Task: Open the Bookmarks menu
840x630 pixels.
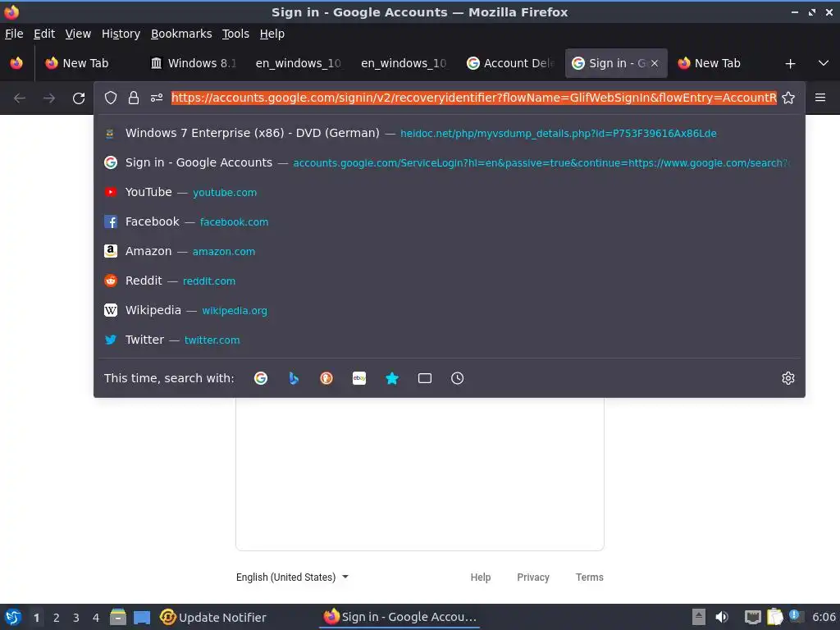Action: click(181, 34)
